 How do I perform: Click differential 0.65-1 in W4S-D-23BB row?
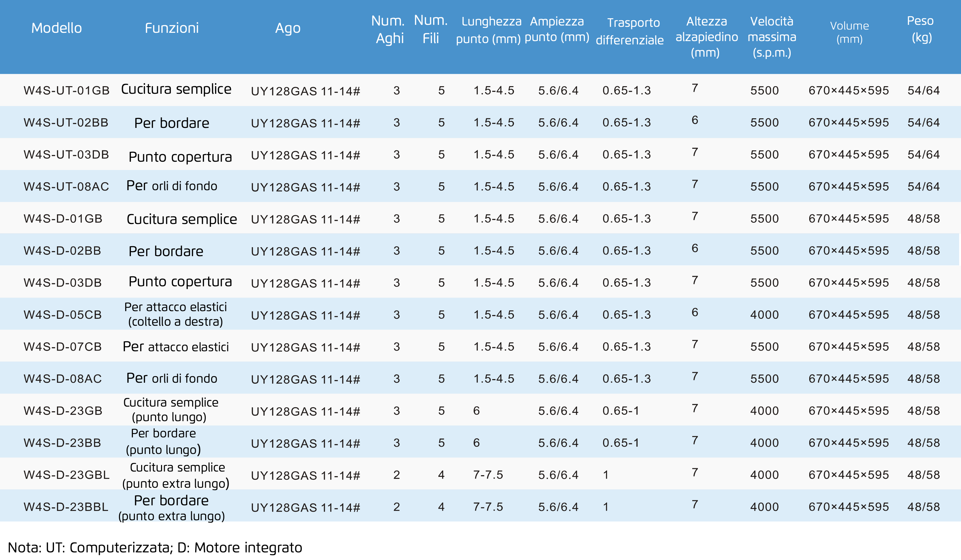pos(620,443)
